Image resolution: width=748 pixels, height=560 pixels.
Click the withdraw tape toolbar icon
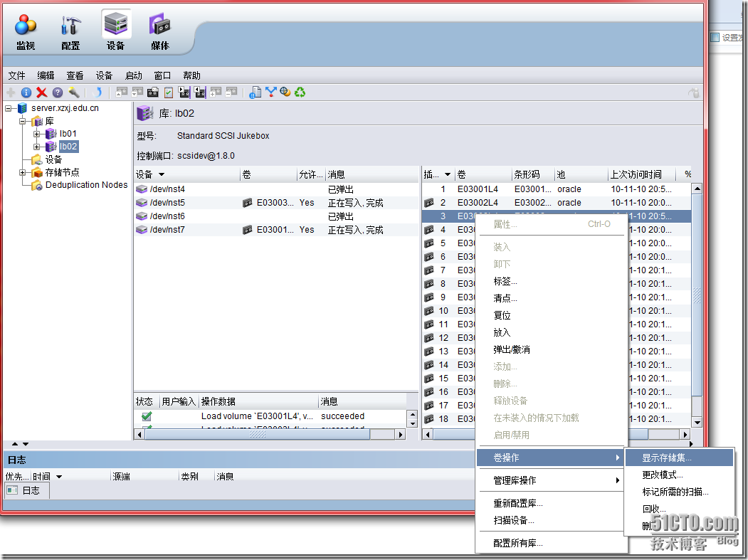[x=199, y=92]
